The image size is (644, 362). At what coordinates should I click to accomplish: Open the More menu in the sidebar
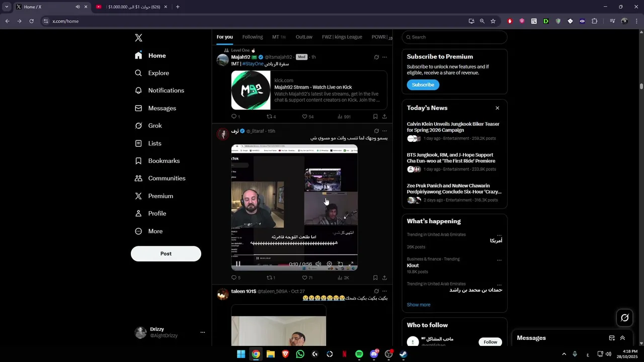(x=148, y=231)
